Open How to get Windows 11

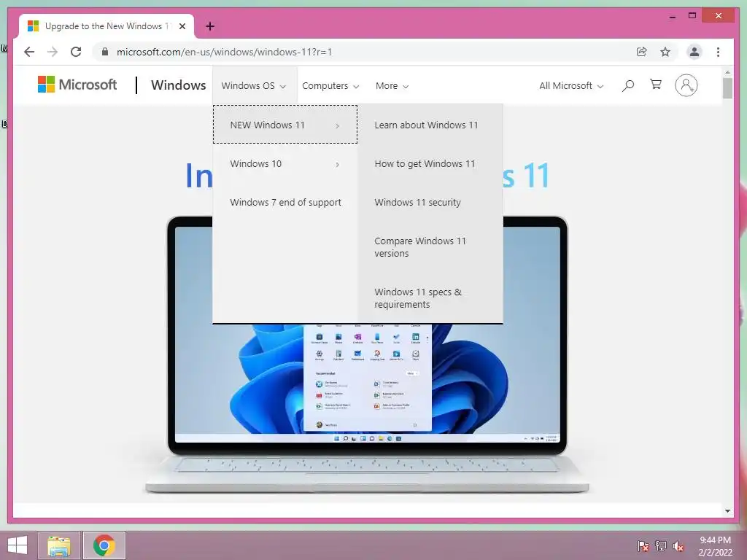[425, 164]
